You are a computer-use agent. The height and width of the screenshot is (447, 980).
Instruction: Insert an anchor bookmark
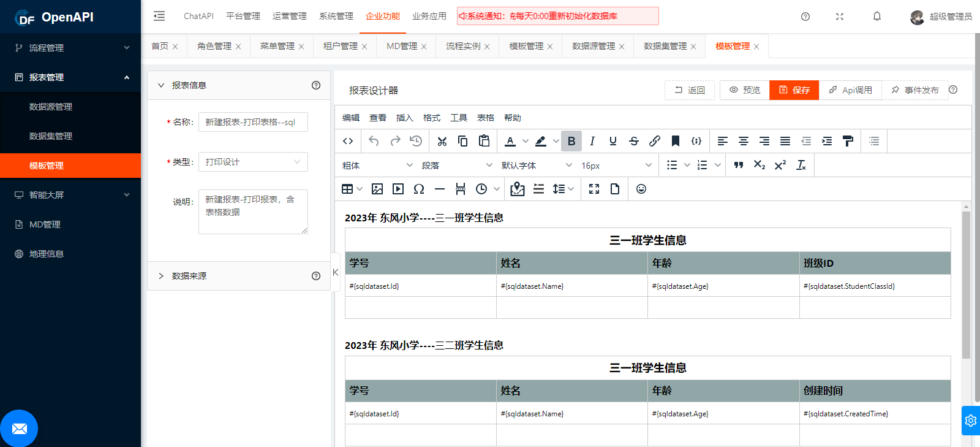point(676,141)
